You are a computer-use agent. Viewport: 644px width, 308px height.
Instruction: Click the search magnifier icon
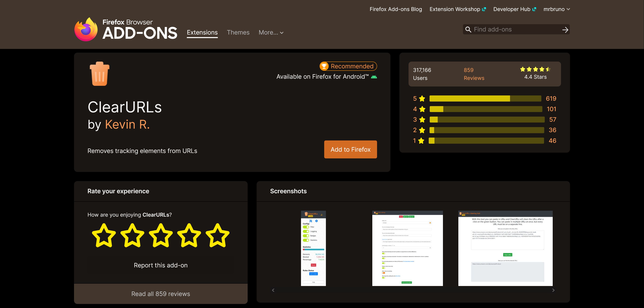pos(468,29)
